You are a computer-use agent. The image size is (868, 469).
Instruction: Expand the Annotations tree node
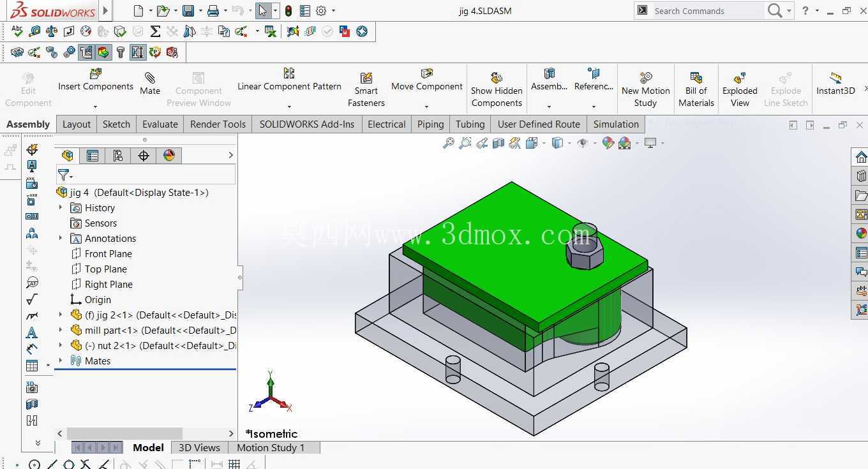click(x=61, y=238)
